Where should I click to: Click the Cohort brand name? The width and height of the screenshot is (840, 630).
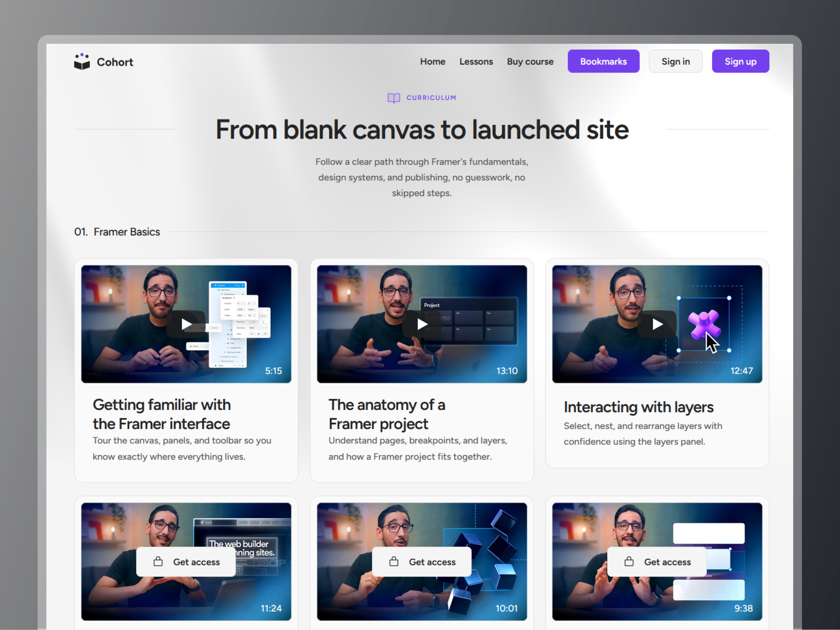(x=115, y=62)
